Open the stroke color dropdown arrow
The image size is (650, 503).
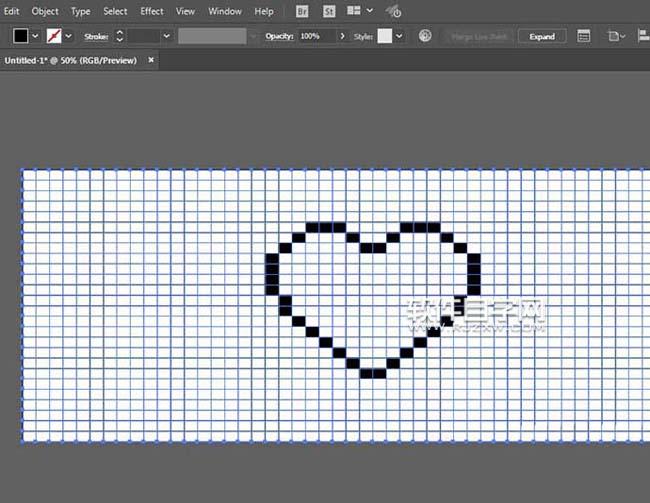pos(70,36)
